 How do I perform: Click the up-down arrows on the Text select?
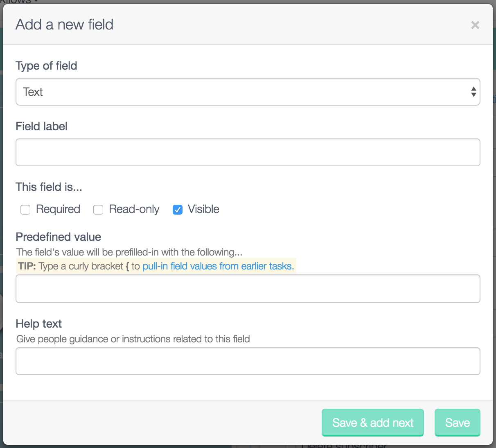pyautogui.click(x=473, y=92)
